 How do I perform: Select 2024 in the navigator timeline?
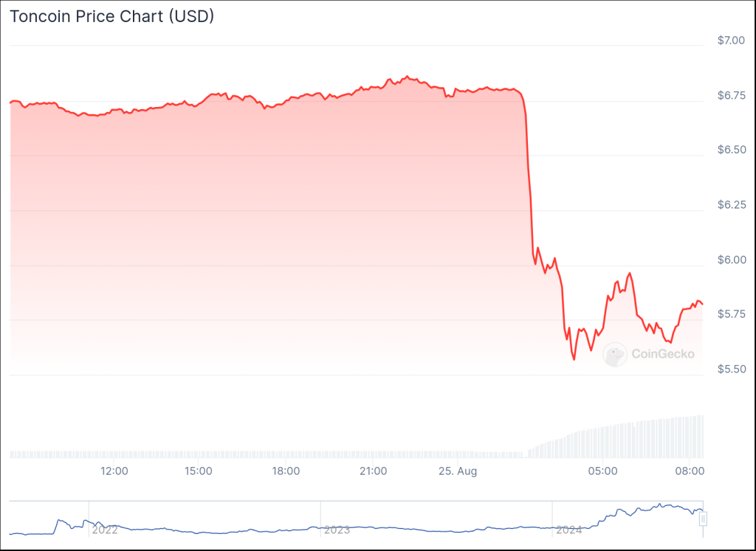pyautogui.click(x=568, y=530)
